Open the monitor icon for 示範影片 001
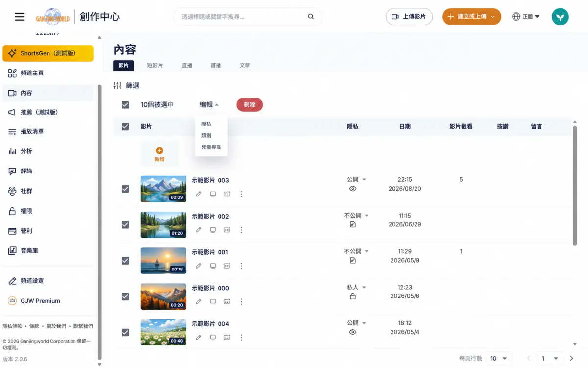588x368 pixels. [213, 266]
